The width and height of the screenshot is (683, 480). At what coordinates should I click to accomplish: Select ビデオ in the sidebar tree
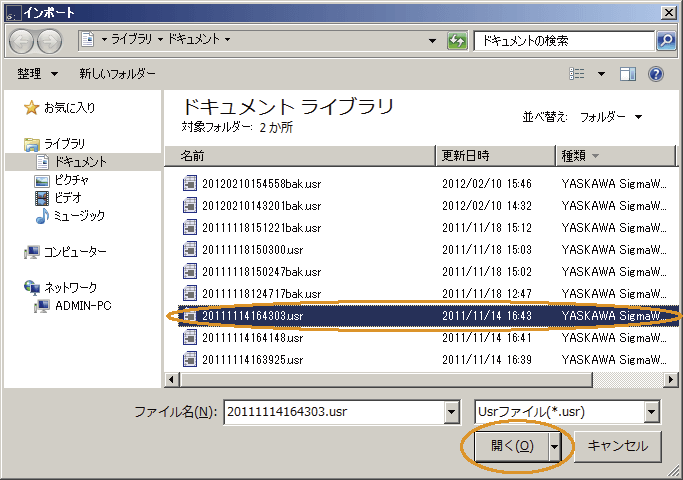(68, 198)
